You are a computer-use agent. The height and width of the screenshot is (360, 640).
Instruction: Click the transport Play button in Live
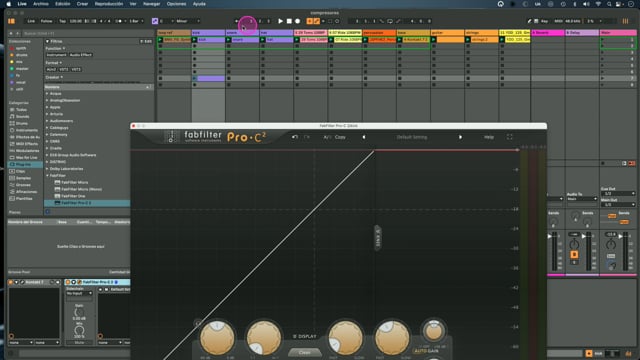[x=280, y=21]
